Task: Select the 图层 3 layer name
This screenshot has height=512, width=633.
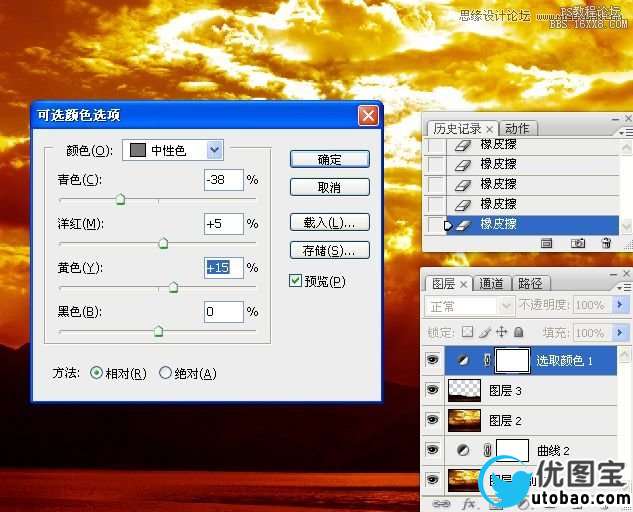Action: (505, 390)
